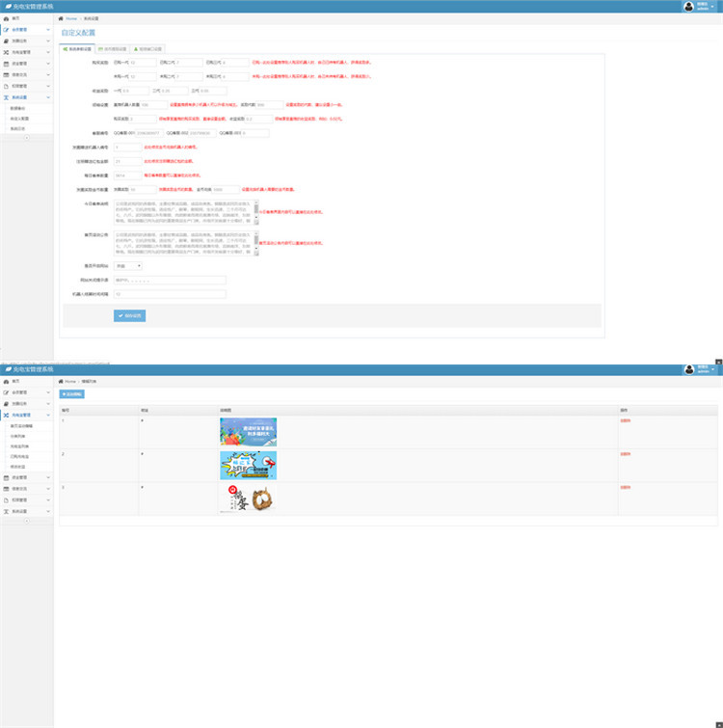Collapse chevron beside system settings, upper sidebar
Screen dimensions: 723x728
pyautogui.click(x=48, y=97)
